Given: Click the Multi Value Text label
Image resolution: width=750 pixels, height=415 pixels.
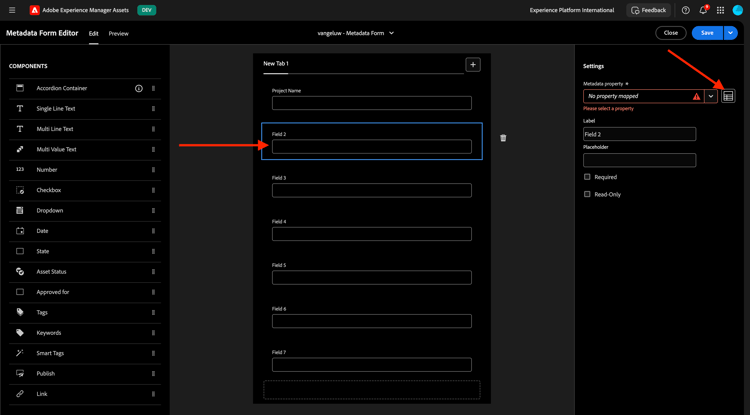Looking at the screenshot, I should click(x=56, y=149).
